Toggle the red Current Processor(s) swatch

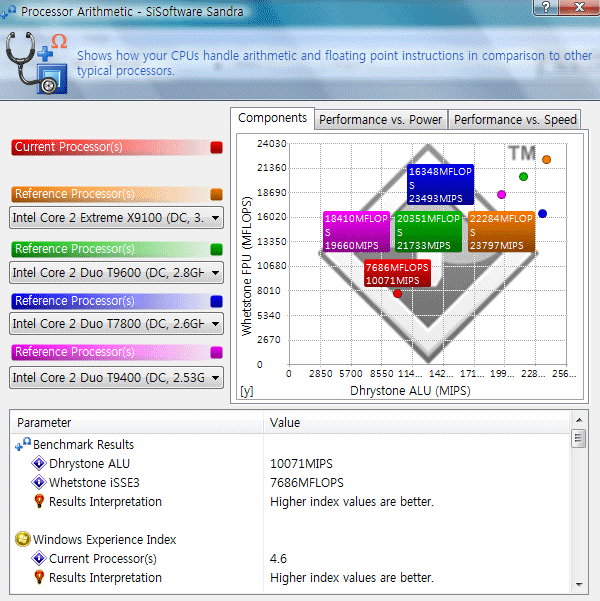coord(217,148)
